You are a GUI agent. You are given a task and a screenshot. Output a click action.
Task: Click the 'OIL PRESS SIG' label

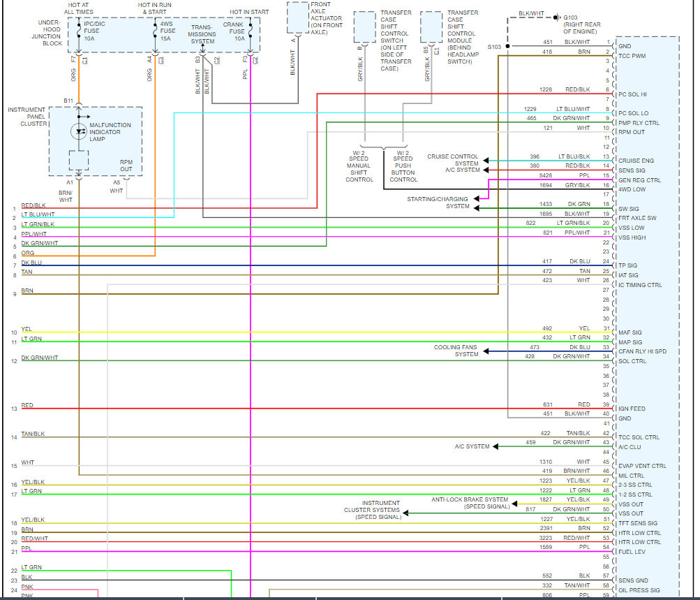pos(639,590)
